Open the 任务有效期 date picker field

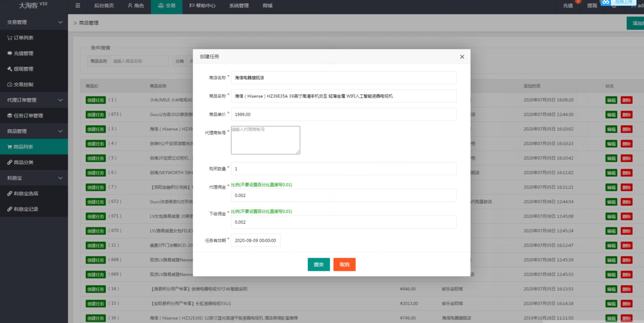pyautogui.click(x=256, y=241)
